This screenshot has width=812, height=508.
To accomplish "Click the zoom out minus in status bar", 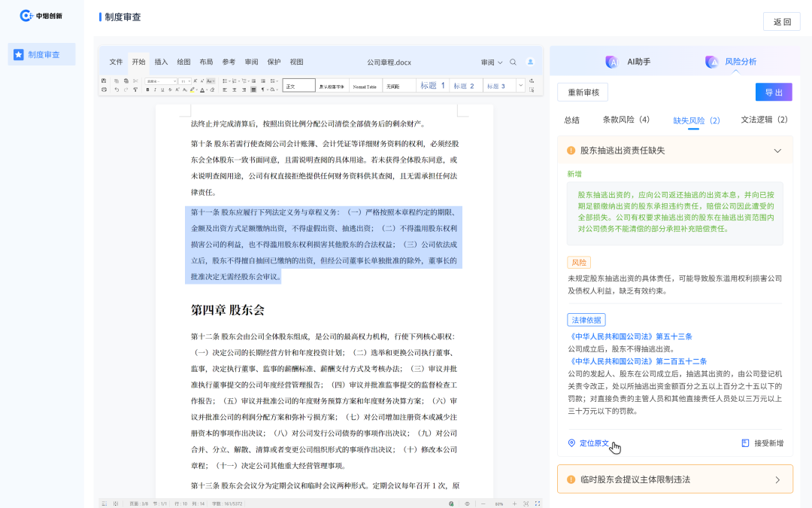I will (483, 503).
